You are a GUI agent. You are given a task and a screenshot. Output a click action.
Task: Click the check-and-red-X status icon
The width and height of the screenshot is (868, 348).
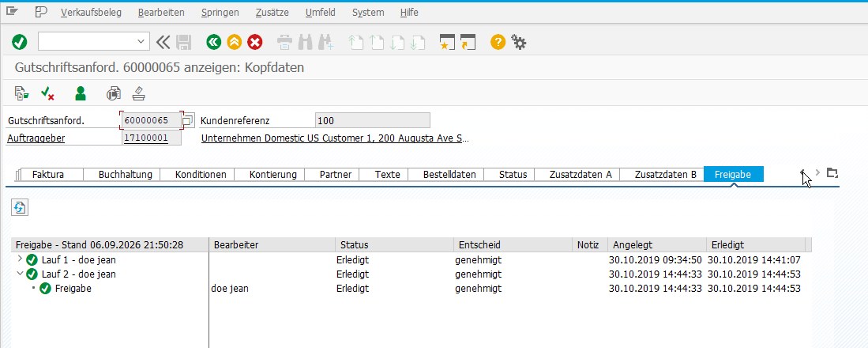click(x=47, y=93)
